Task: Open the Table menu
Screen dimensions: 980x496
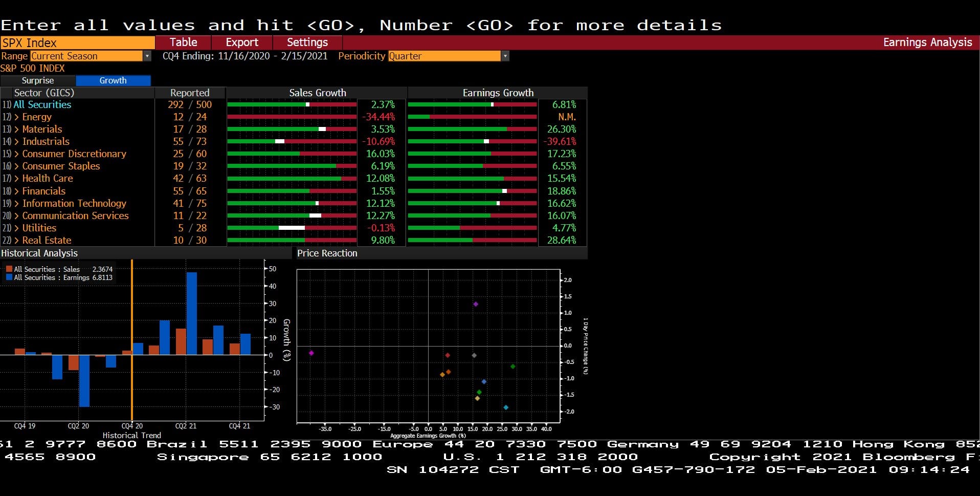Action: 183,42
